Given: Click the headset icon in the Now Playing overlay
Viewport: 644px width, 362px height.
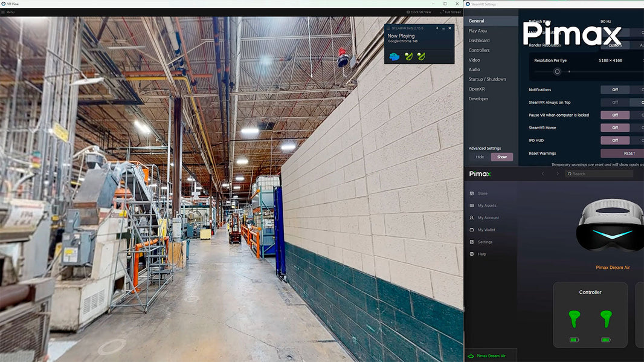Looking at the screenshot, I should click(x=394, y=56).
